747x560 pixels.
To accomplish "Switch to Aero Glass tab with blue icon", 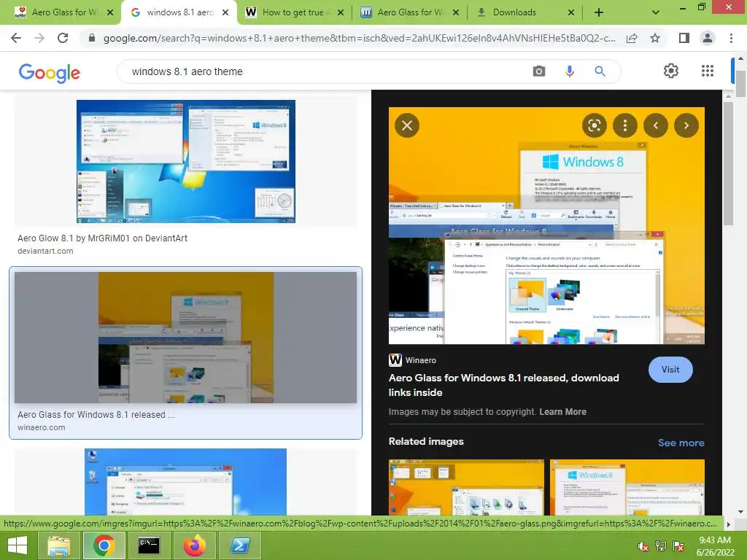I will click(x=411, y=12).
